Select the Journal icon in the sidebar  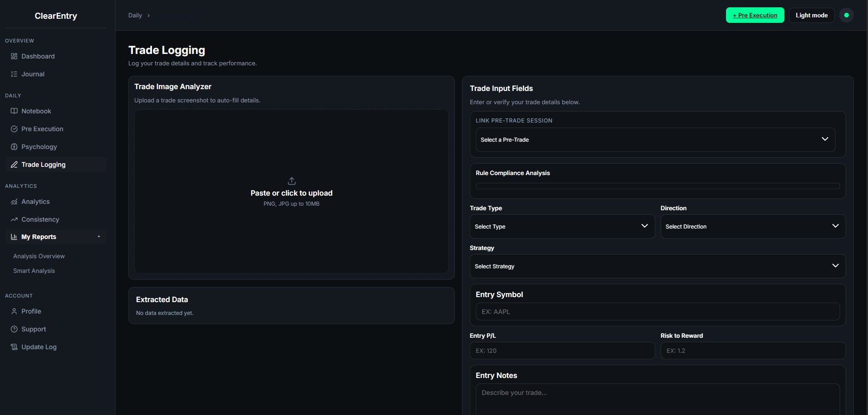[x=14, y=74]
